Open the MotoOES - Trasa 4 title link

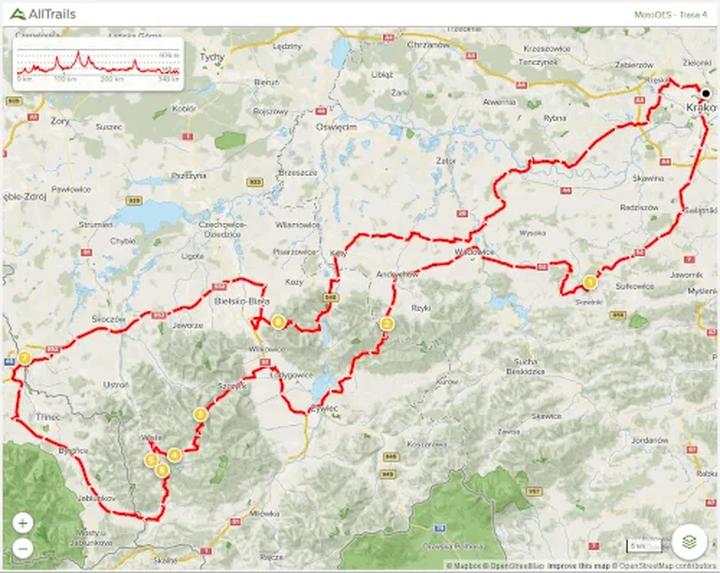(670, 15)
